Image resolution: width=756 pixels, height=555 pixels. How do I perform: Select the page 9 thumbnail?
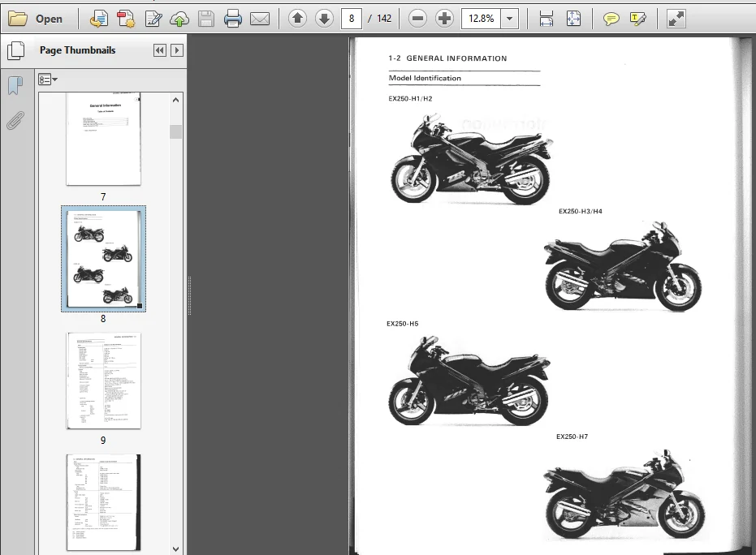pyautogui.click(x=104, y=381)
